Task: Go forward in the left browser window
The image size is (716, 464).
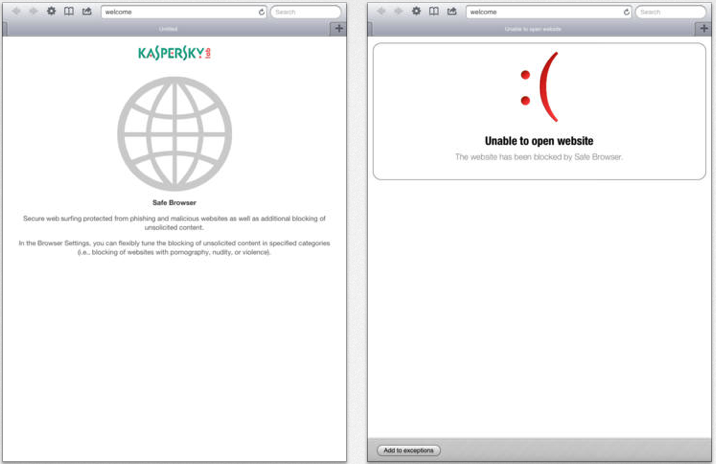Action: (33, 11)
